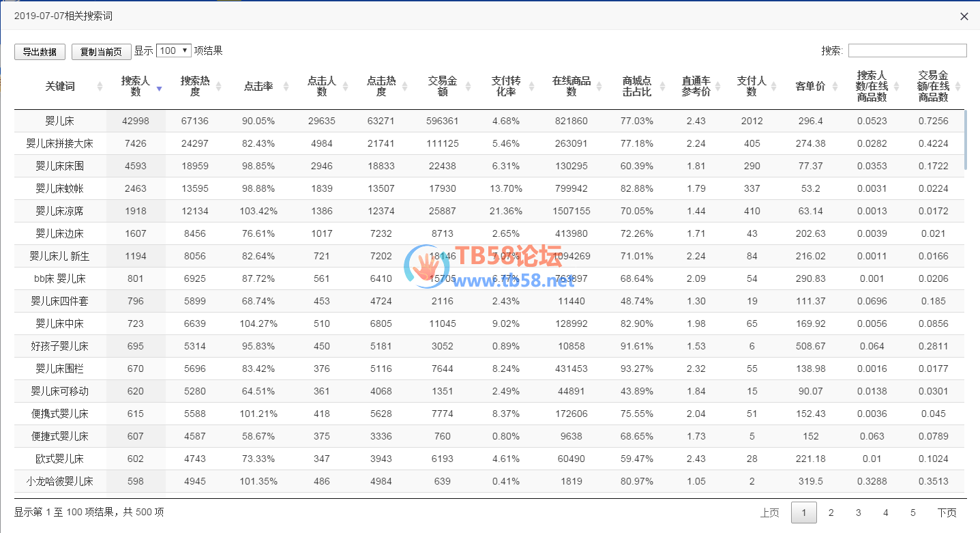980x533 pixels.
Task: Sort table by 搜索热度 sort icon
Action: pos(218,87)
